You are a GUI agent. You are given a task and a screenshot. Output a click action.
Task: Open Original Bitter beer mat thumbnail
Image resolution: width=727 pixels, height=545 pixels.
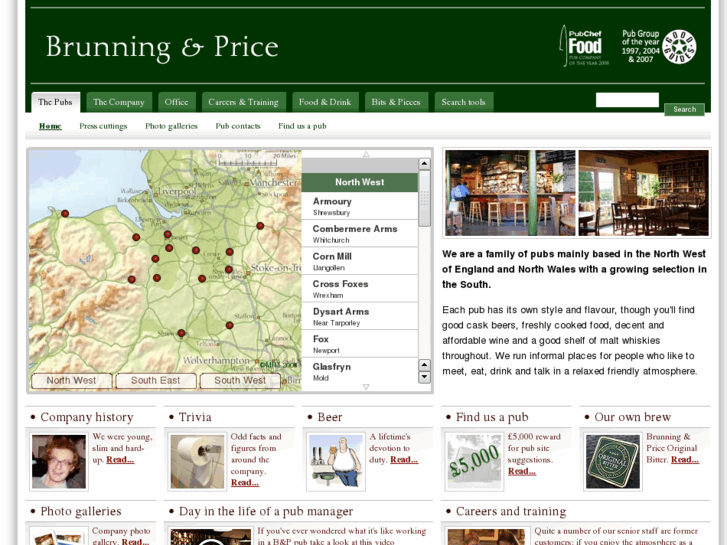(x=612, y=462)
